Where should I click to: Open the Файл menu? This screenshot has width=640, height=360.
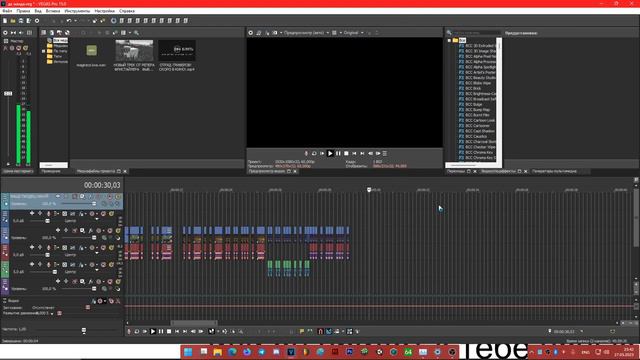point(7,11)
